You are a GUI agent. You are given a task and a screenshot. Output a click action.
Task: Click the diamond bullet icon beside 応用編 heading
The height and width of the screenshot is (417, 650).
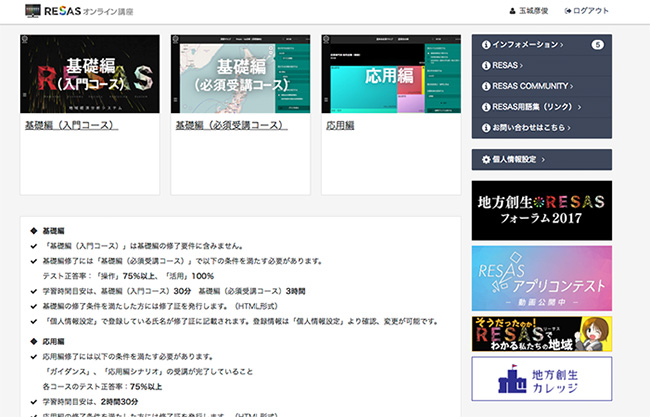click(x=34, y=342)
